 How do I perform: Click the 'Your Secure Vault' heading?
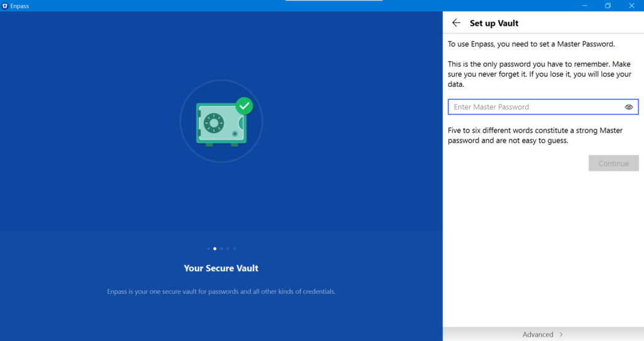click(x=221, y=268)
